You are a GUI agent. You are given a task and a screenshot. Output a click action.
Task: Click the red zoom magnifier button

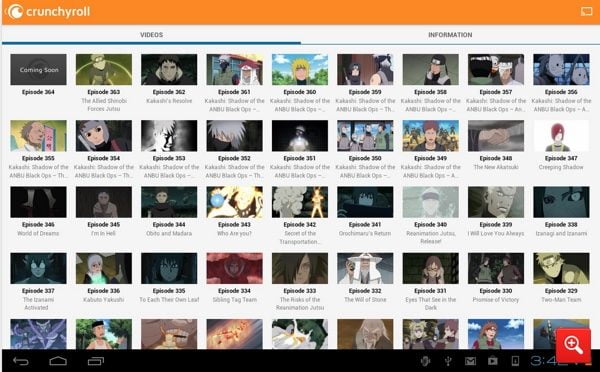(573, 345)
